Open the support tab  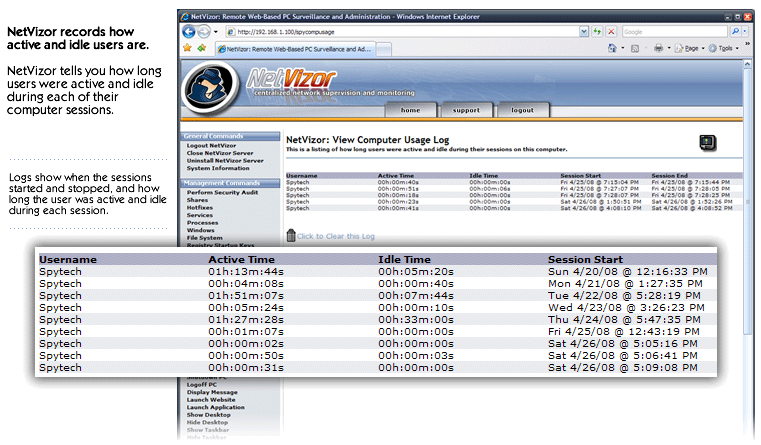tap(466, 110)
